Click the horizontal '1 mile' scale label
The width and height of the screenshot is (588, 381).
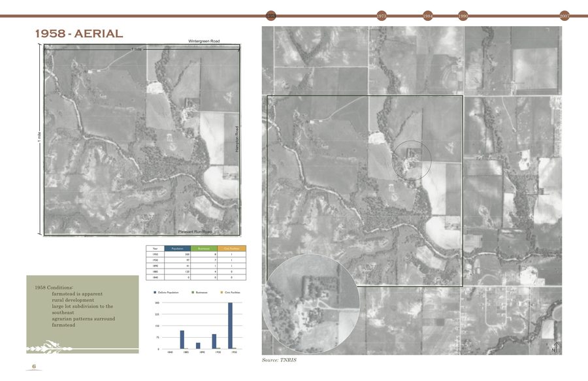pos(137,49)
